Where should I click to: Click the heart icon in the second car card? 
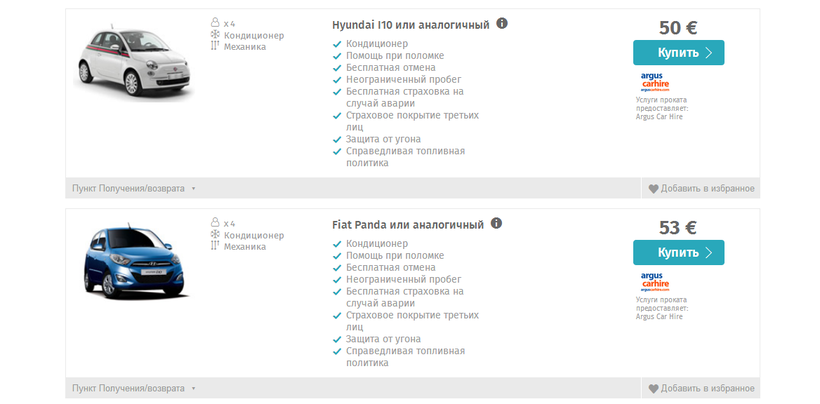pyautogui.click(x=654, y=388)
